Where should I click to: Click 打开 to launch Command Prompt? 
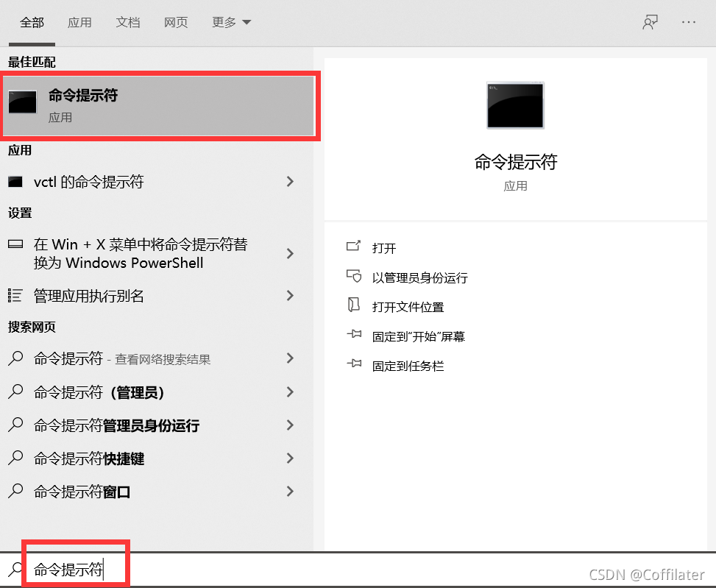click(384, 248)
